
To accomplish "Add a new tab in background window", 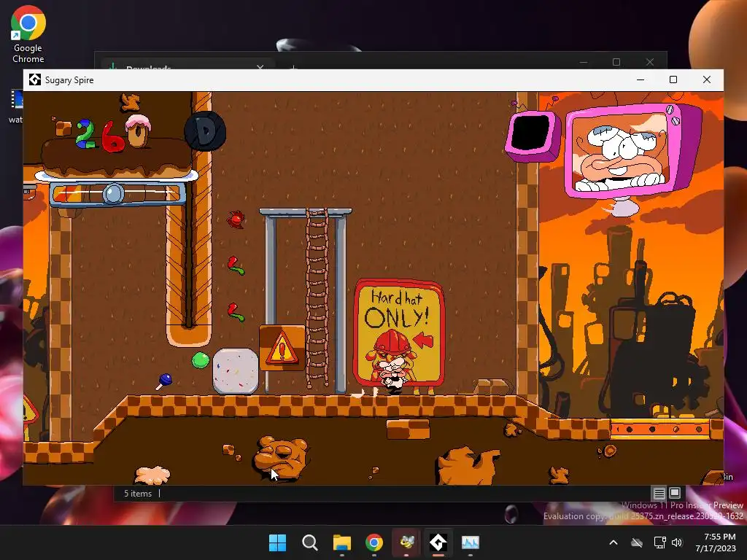I will pyautogui.click(x=293, y=68).
